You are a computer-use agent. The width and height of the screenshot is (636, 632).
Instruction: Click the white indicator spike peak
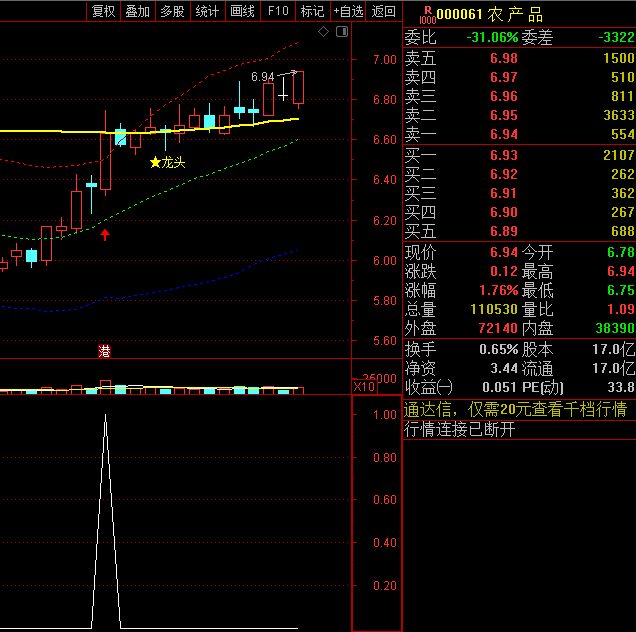105,416
